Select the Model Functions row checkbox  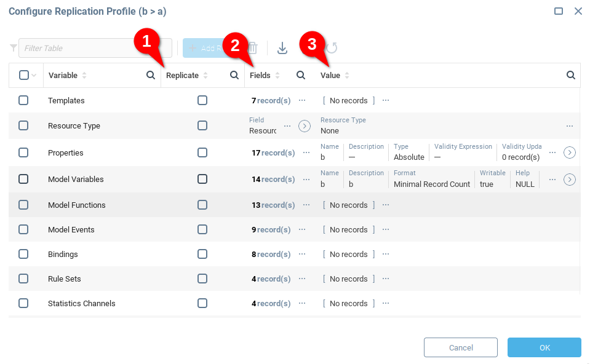pos(23,205)
